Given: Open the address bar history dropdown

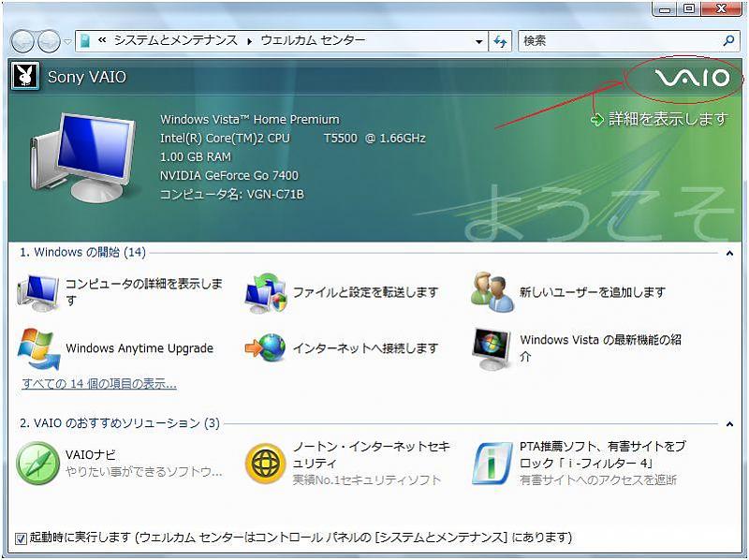Looking at the screenshot, I should tap(479, 41).
